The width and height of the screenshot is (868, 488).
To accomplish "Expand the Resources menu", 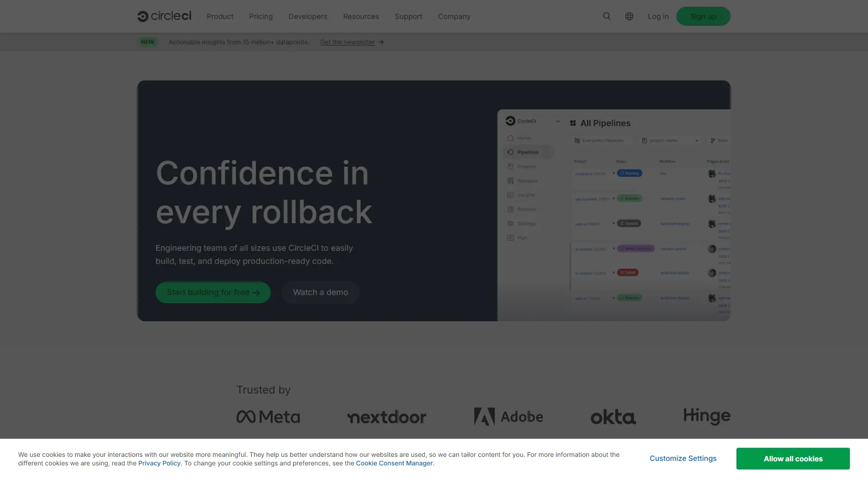I will click(x=361, y=16).
